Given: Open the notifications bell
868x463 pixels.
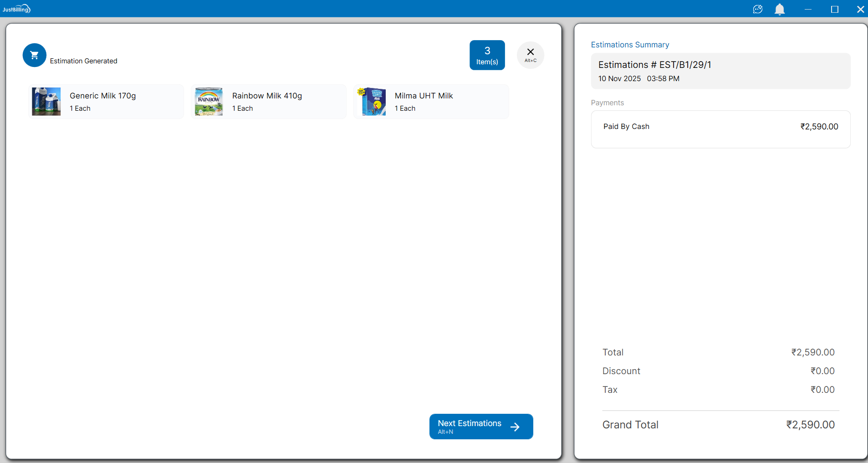Looking at the screenshot, I should [x=780, y=9].
